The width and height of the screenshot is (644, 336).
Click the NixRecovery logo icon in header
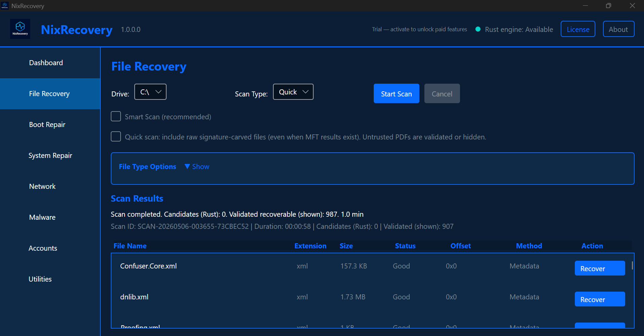(20, 29)
